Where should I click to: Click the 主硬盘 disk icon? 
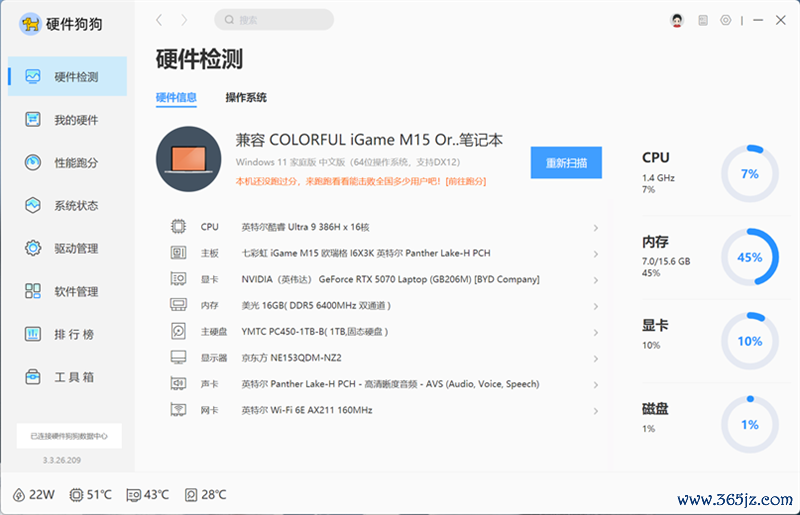coord(178,331)
